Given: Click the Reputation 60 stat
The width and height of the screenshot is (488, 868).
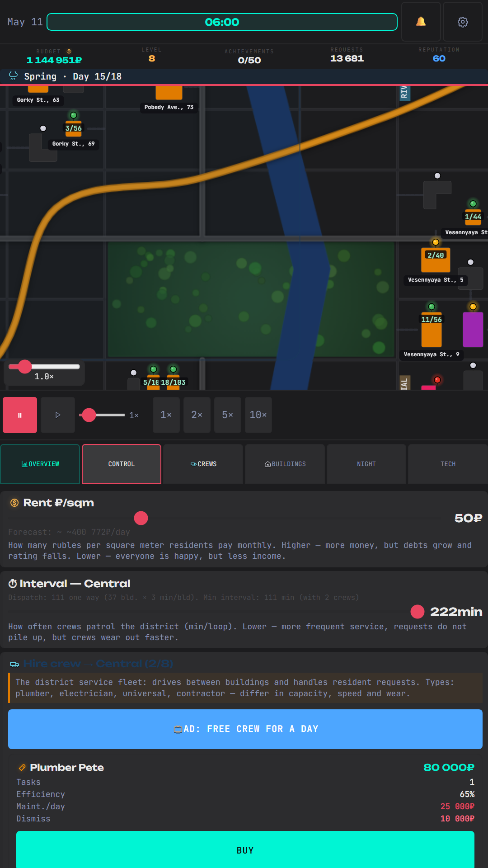Looking at the screenshot, I should (439, 55).
